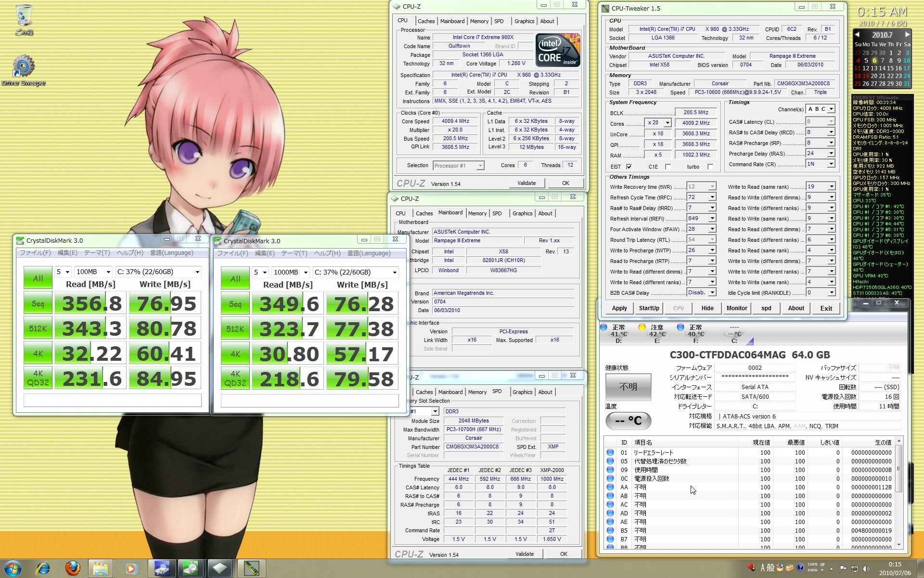Screen dimensions: 924x578
Task: Switch to the Caches tab in top CPU-Z
Action: pos(426,21)
